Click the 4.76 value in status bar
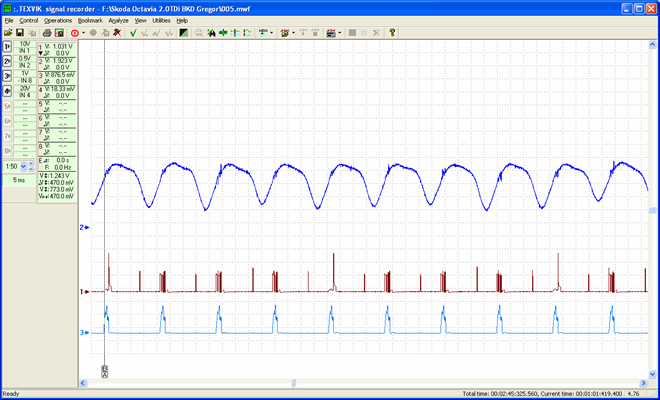660x400 pixels. click(x=633, y=394)
